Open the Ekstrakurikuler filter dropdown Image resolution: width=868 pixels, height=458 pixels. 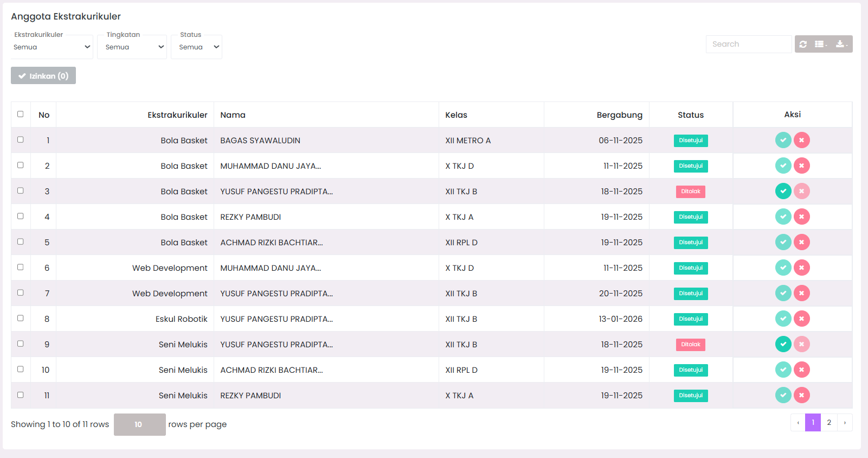(52, 47)
